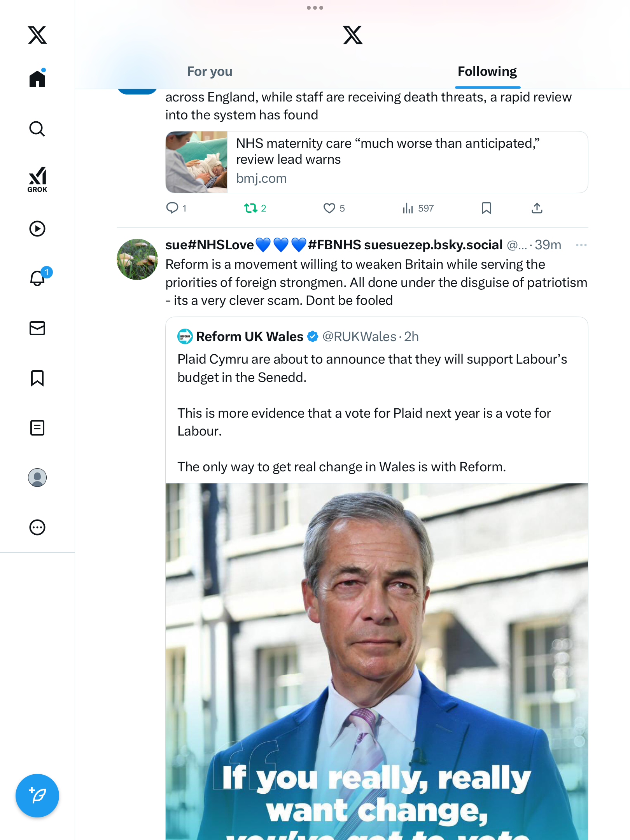Go to the Home timeline icon
Viewport: 630px width, 840px height.
point(37,79)
